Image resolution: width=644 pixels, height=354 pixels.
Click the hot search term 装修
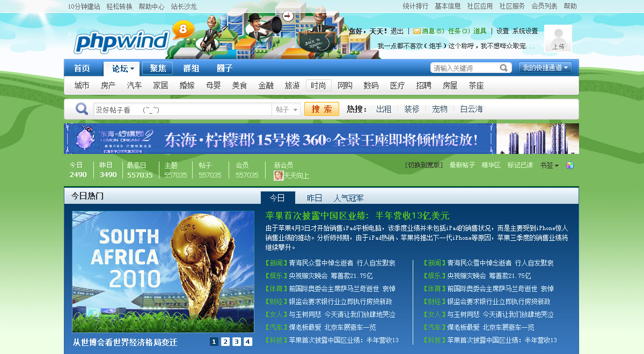coord(412,109)
